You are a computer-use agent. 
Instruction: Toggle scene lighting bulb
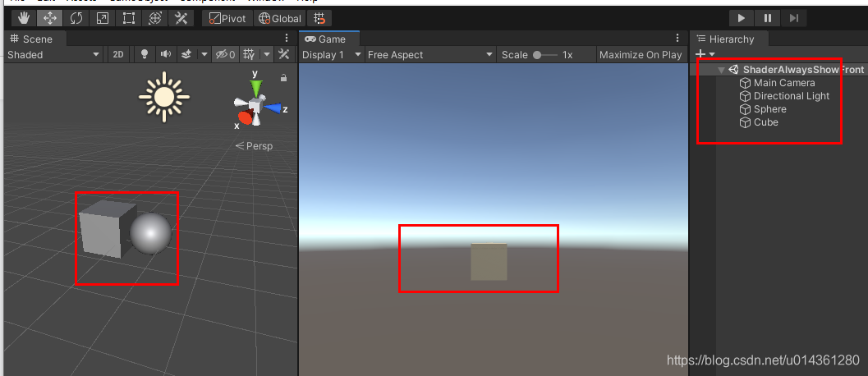(145, 54)
